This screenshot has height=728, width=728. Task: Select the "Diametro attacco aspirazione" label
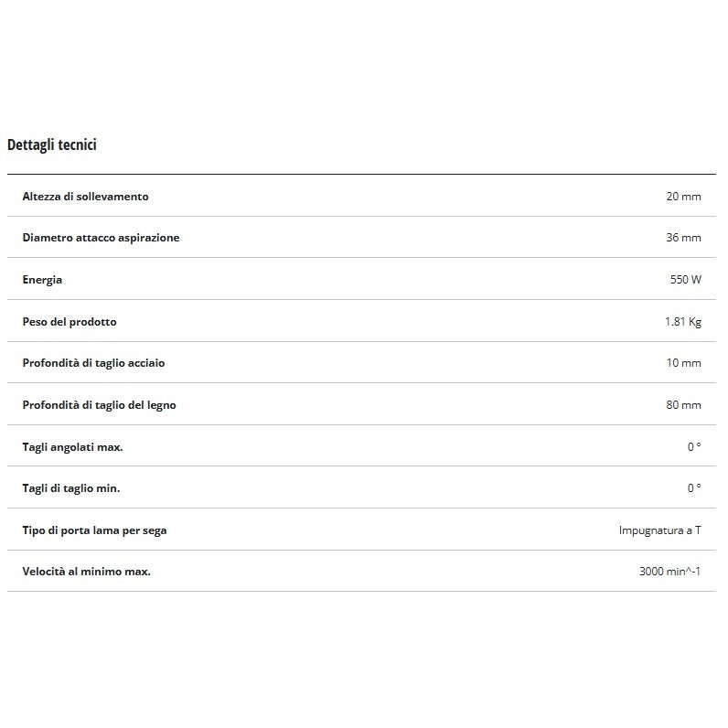pyautogui.click(x=101, y=238)
